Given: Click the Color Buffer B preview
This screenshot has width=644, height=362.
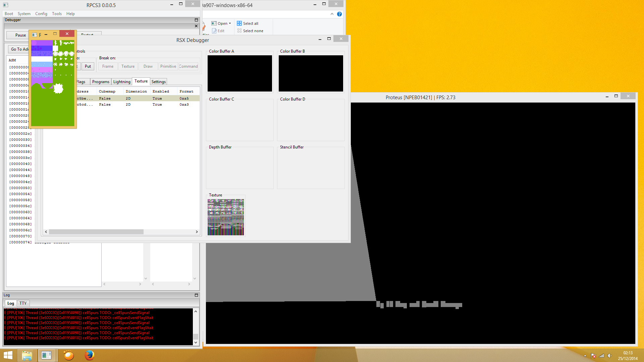Looking at the screenshot, I should pos(311,73).
